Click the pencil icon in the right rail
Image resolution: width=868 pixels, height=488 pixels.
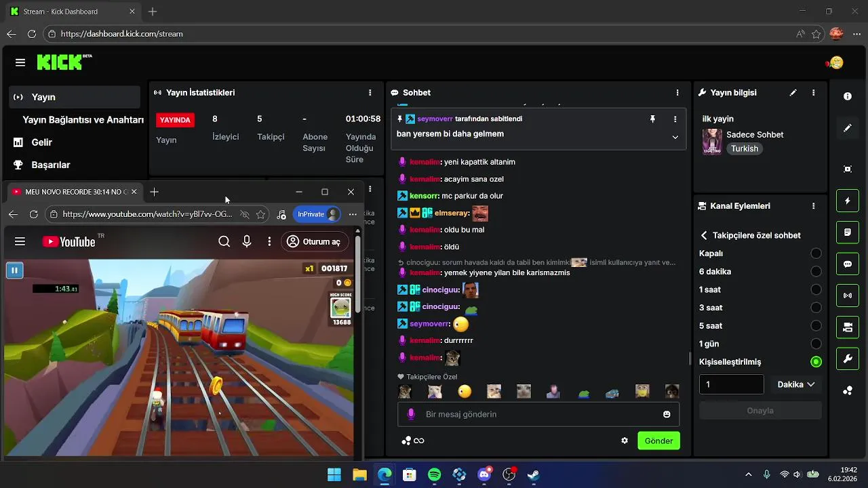(x=848, y=128)
